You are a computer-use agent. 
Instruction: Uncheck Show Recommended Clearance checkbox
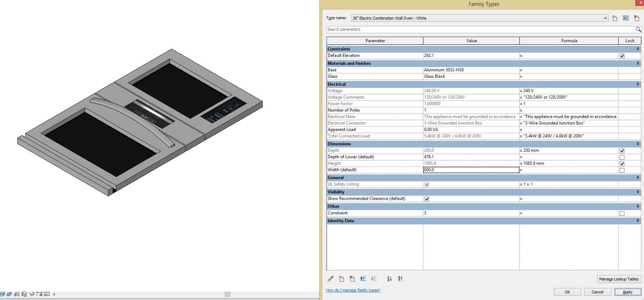[427, 199]
